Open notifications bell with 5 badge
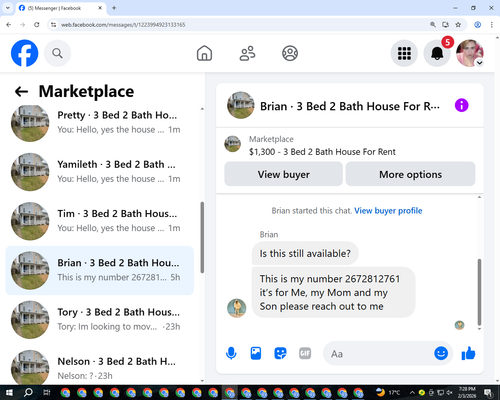This screenshot has height=400, width=500. pos(437,53)
